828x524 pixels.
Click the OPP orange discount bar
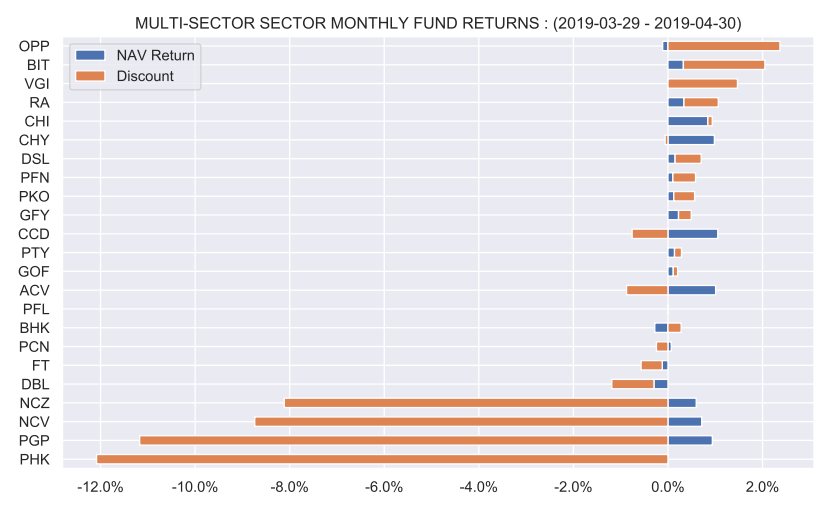(x=723, y=46)
